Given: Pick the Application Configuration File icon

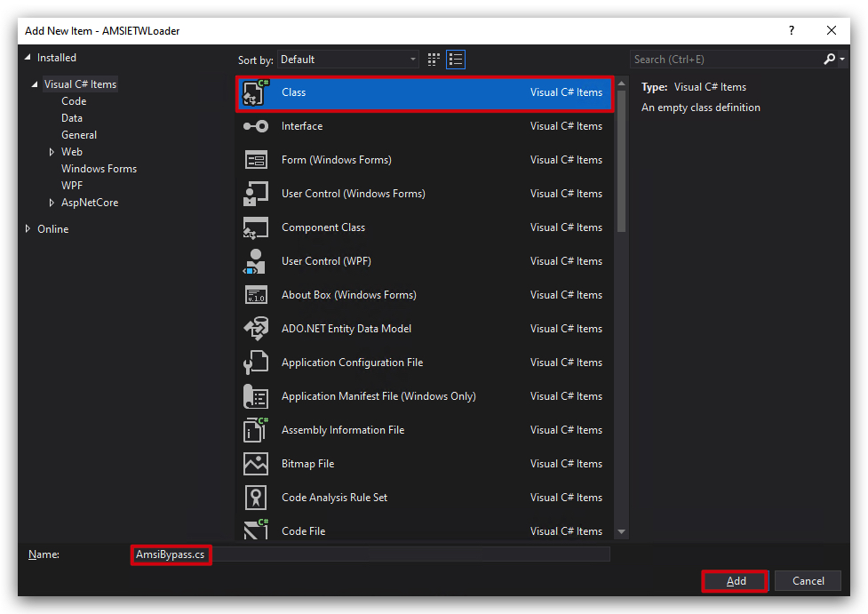Looking at the screenshot, I should pyautogui.click(x=256, y=363).
